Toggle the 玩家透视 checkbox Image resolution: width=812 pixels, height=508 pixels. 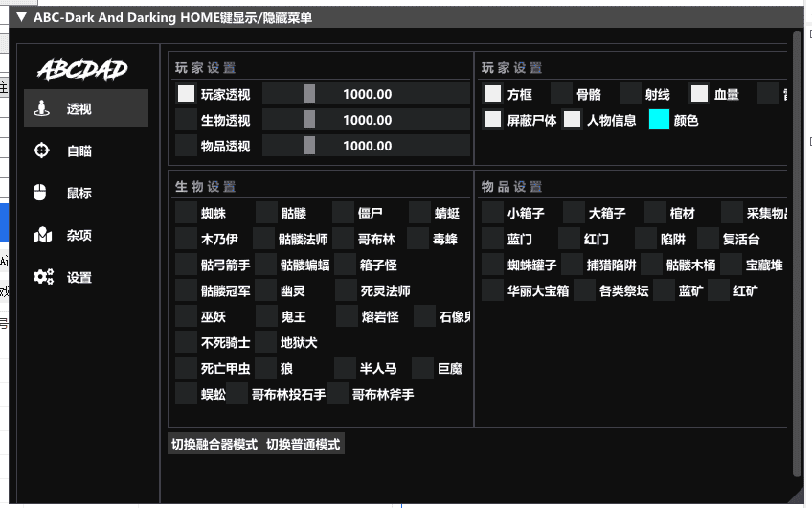[186, 94]
